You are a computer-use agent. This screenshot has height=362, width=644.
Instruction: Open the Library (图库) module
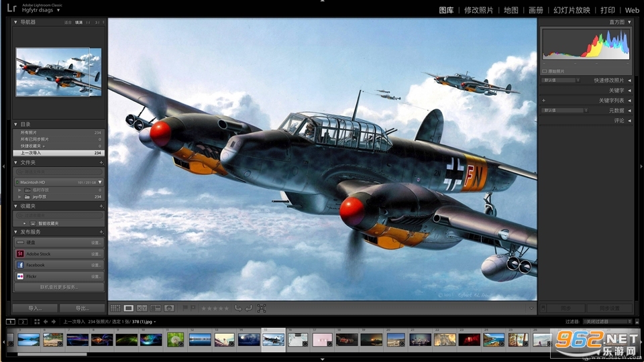tap(447, 10)
